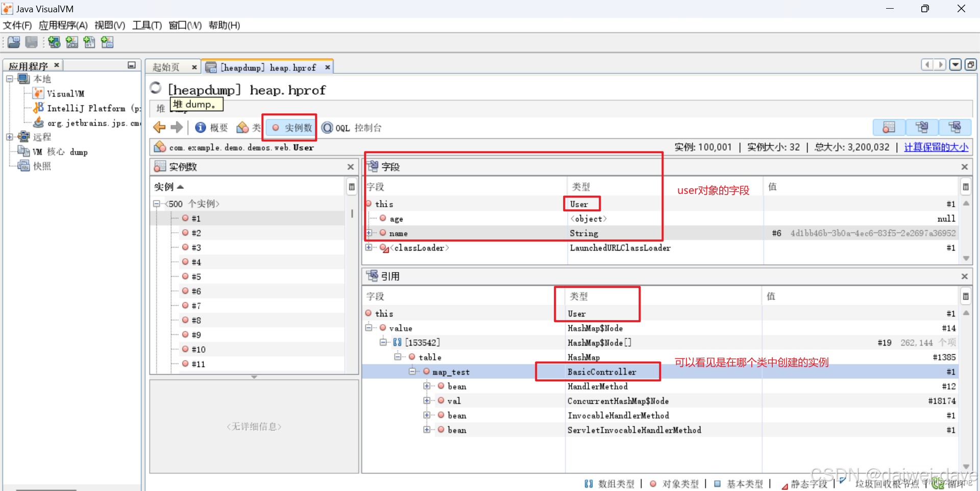Screen dimensions: 980x491
Task: Click the scroll tabs right arrow
Action: 940,65
